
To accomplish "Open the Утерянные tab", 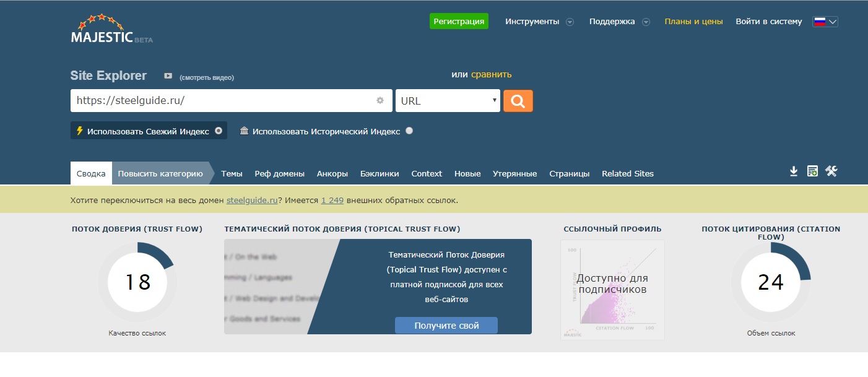I will [x=515, y=173].
